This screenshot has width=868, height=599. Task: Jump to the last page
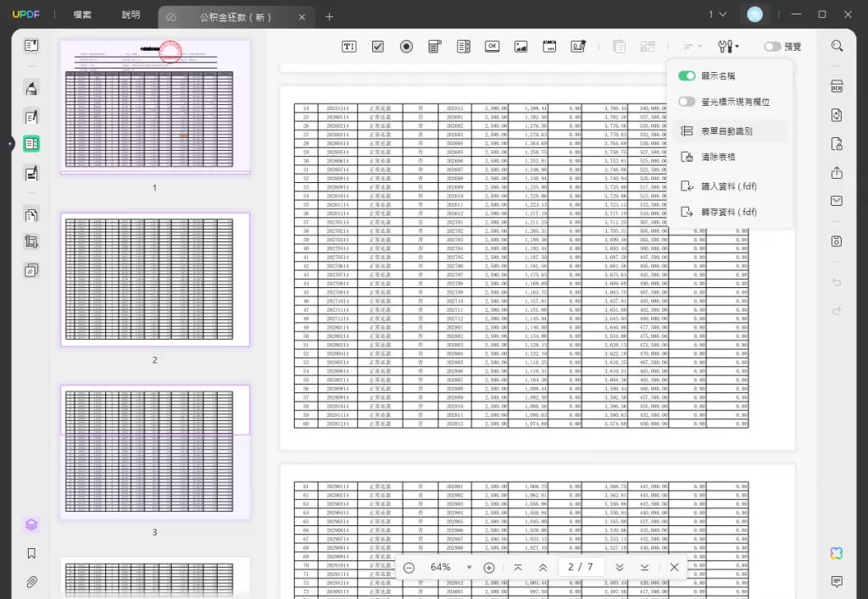[x=644, y=568]
